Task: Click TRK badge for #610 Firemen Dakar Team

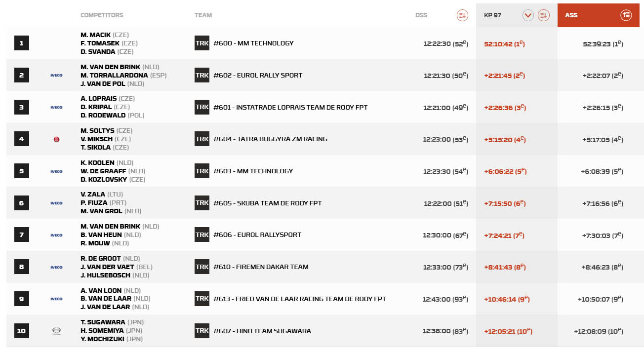Action: (x=202, y=267)
